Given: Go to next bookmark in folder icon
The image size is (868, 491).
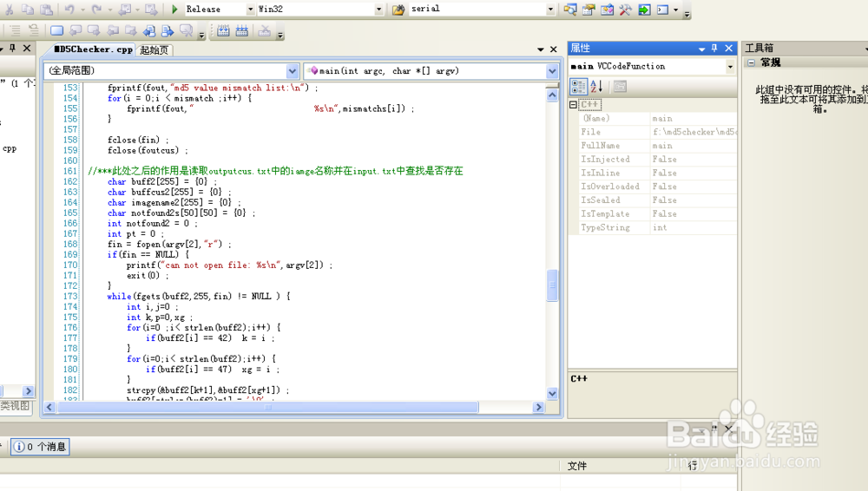Looking at the screenshot, I should coord(131,30).
